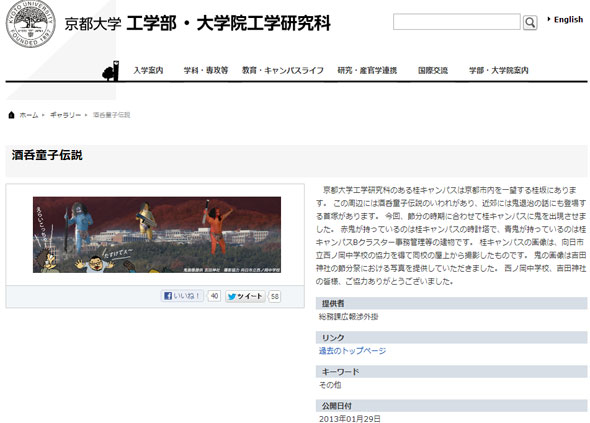Click the Facebook like count 40
The width and height of the screenshot is (590, 423).
[x=214, y=296]
